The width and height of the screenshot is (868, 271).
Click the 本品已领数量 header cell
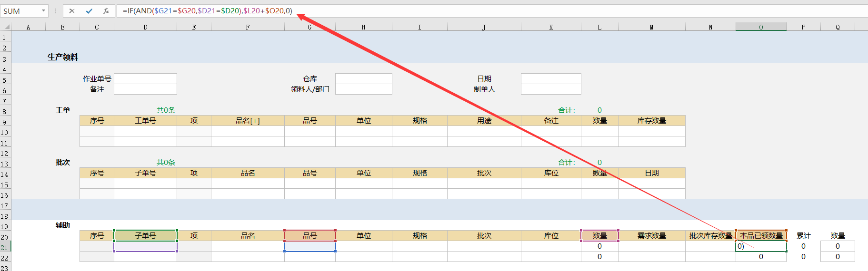click(x=761, y=235)
